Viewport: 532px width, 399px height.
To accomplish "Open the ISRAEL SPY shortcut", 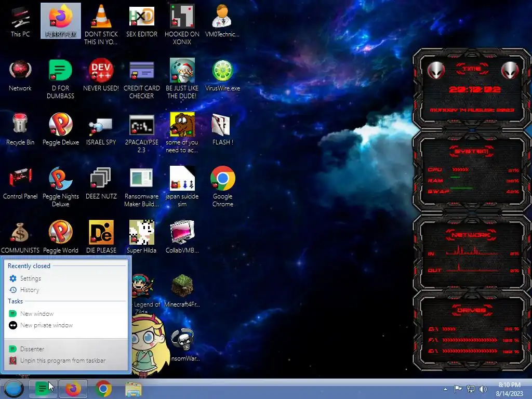I will [101, 129].
